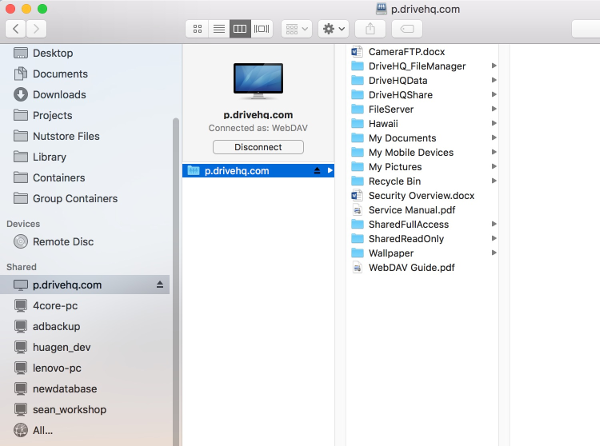Click the Disconnect button
Image resolution: width=600 pixels, height=446 pixels.
coord(258,147)
